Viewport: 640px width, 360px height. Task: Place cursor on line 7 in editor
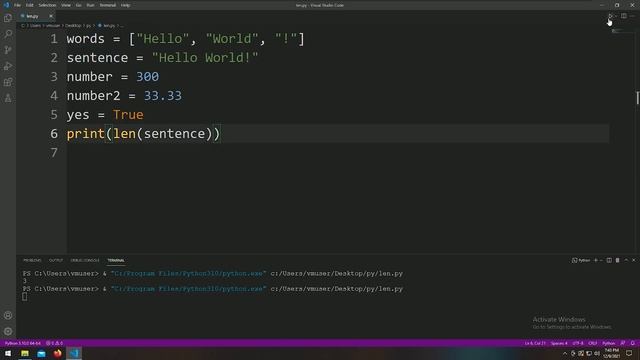[x=338, y=153]
